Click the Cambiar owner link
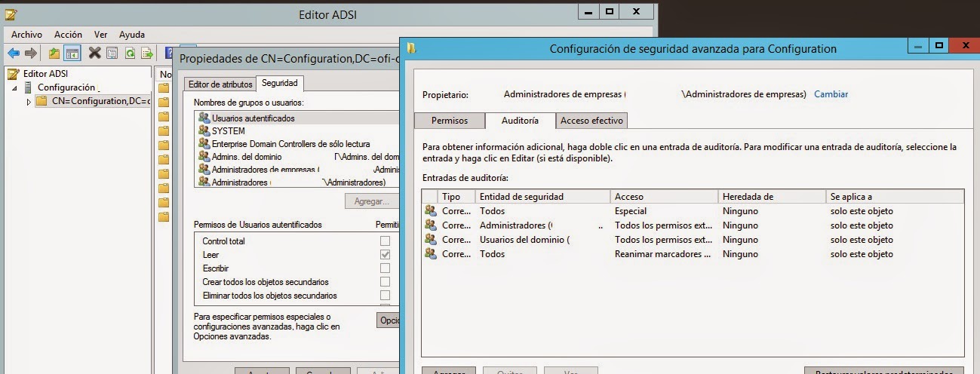 coord(831,94)
